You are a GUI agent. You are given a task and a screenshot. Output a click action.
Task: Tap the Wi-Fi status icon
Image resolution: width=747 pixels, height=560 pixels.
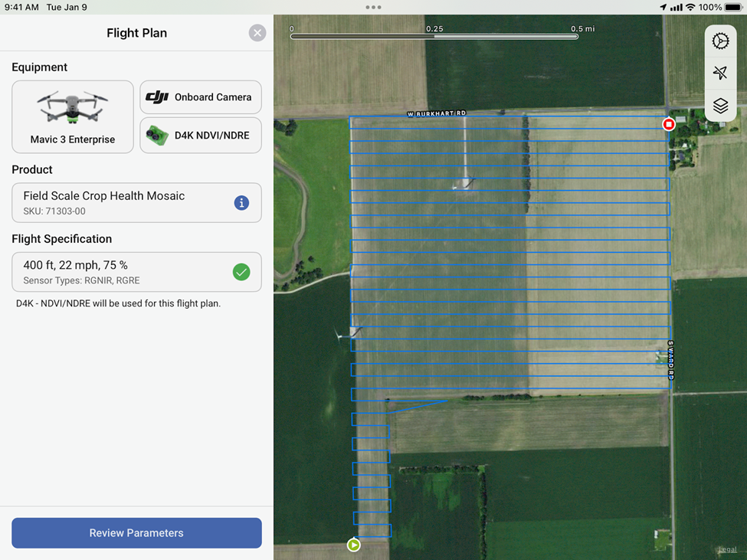click(x=690, y=7)
